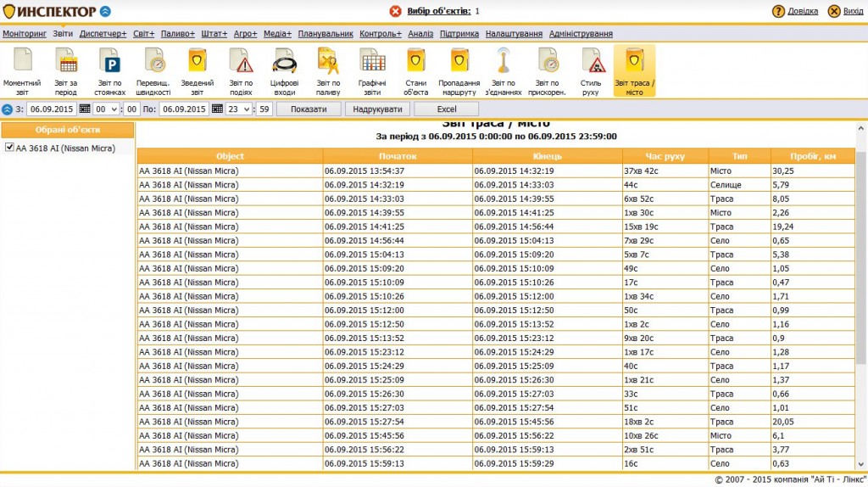Click the Час руху column header
The height and width of the screenshot is (487, 868).
(x=665, y=156)
